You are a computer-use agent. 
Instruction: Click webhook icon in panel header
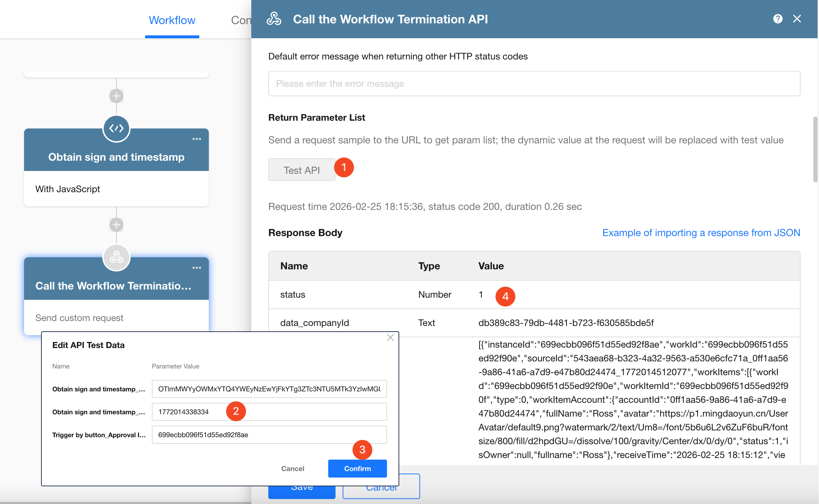coord(274,19)
